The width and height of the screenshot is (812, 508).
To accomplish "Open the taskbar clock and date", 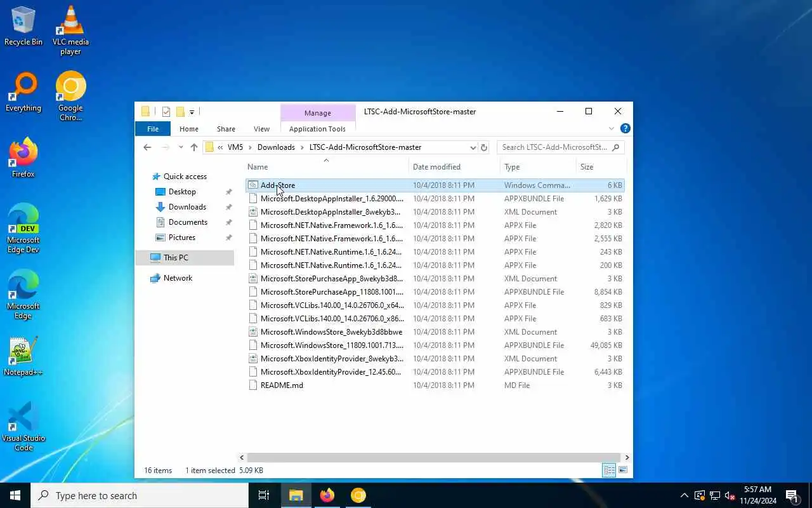I will click(757, 495).
